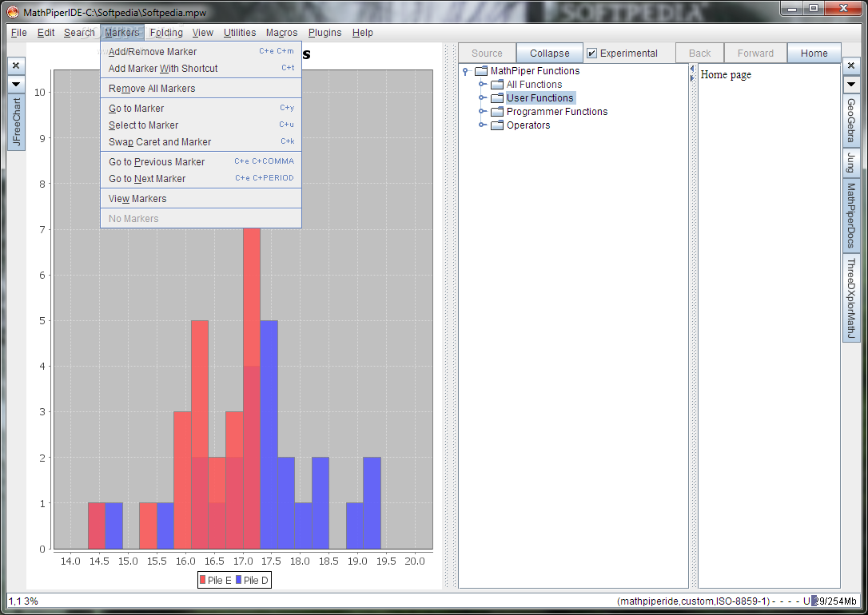Toggle the Experimental checkbox
Image resolution: width=868 pixels, height=615 pixels.
click(591, 53)
